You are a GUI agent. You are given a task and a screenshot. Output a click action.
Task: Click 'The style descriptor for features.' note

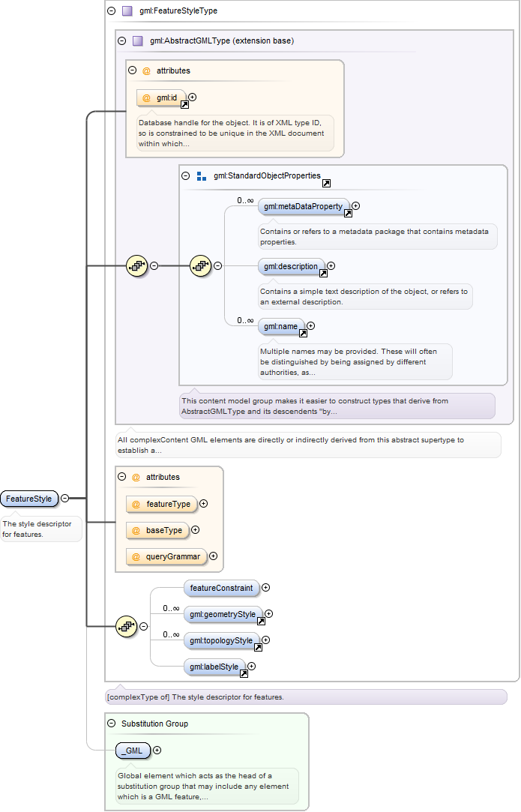(x=41, y=529)
